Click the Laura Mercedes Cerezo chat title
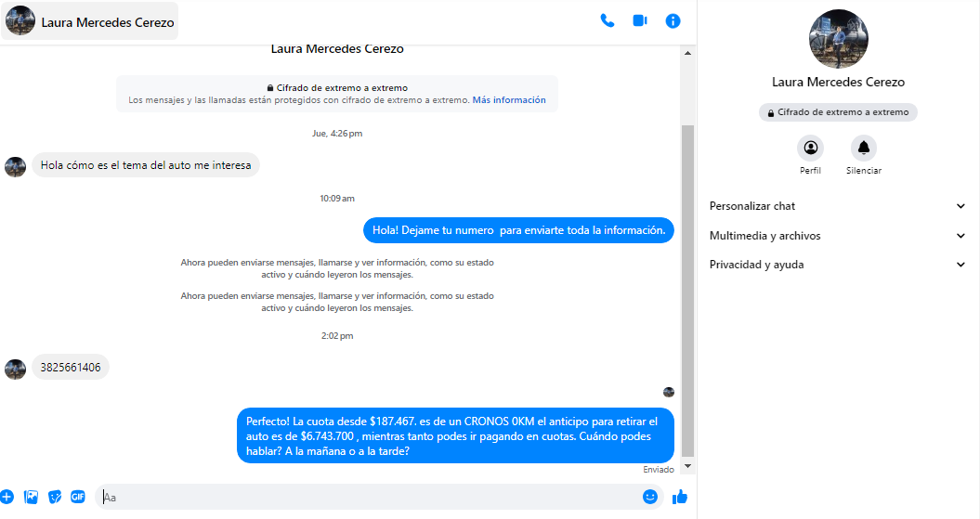Viewport: 980px width, 519px height. (337, 48)
